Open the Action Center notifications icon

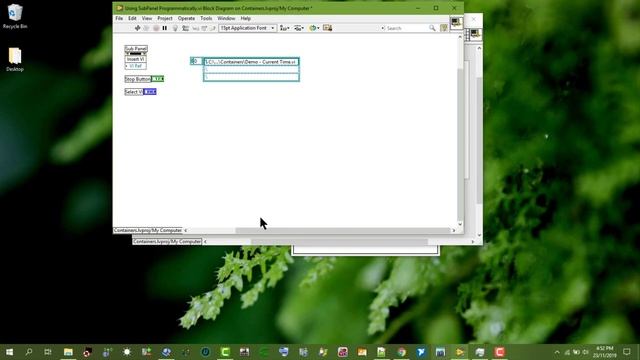(627, 352)
